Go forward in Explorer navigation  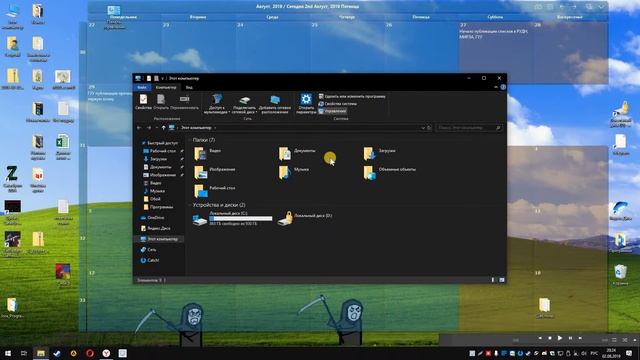coord(149,128)
